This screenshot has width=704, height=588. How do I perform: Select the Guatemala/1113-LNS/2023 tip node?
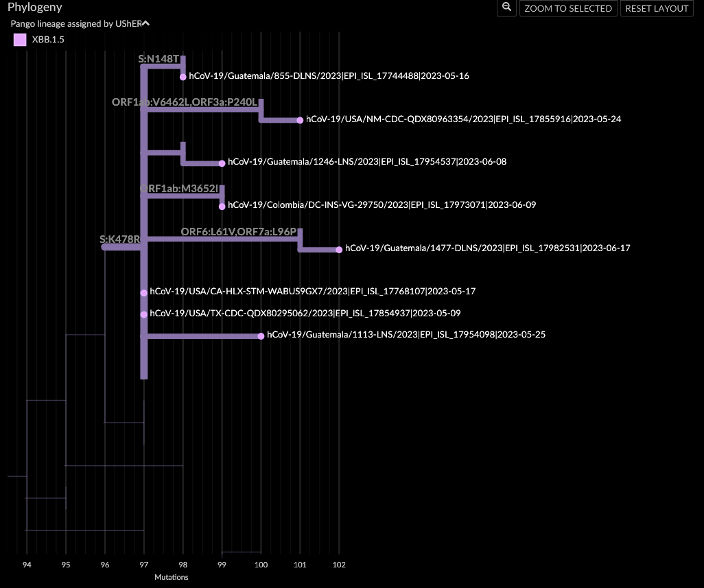(x=261, y=336)
